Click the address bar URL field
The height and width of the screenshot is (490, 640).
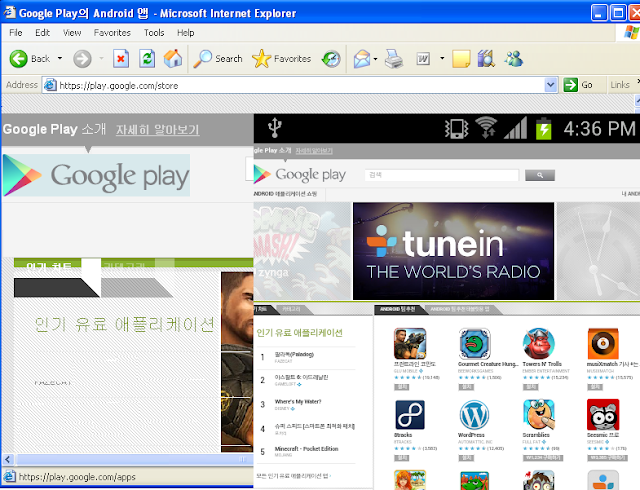click(x=300, y=85)
